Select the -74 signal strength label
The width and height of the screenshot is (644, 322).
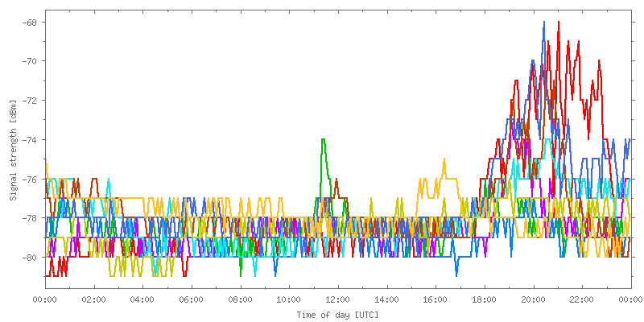(31, 140)
